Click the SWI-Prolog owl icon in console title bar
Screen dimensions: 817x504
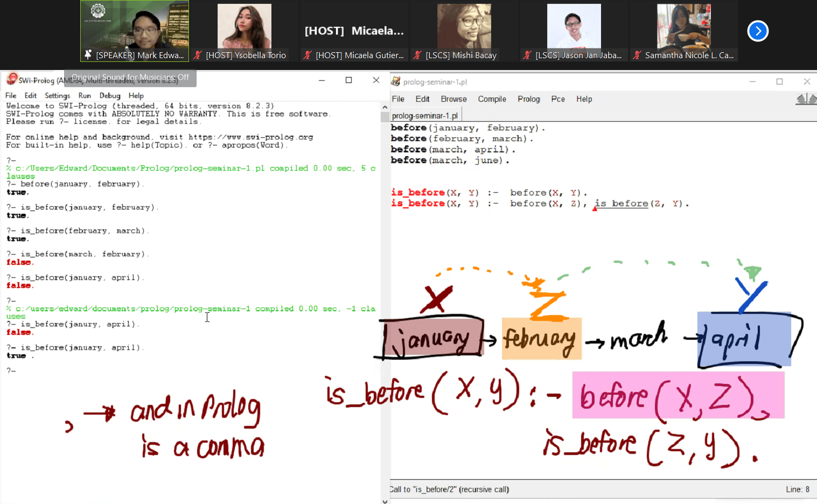pyautogui.click(x=11, y=79)
